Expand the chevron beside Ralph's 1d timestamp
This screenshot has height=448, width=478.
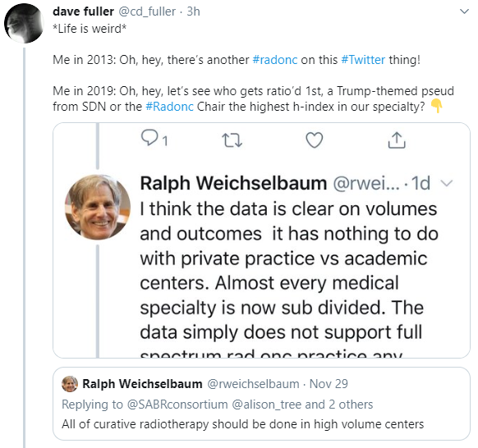(x=447, y=183)
